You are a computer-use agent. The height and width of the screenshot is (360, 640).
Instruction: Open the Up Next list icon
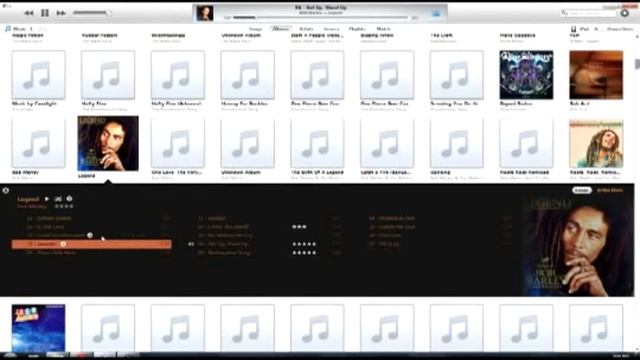tap(436, 13)
